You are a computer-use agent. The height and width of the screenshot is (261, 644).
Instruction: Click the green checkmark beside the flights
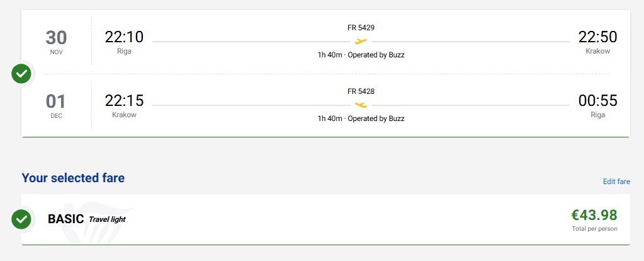(x=21, y=73)
